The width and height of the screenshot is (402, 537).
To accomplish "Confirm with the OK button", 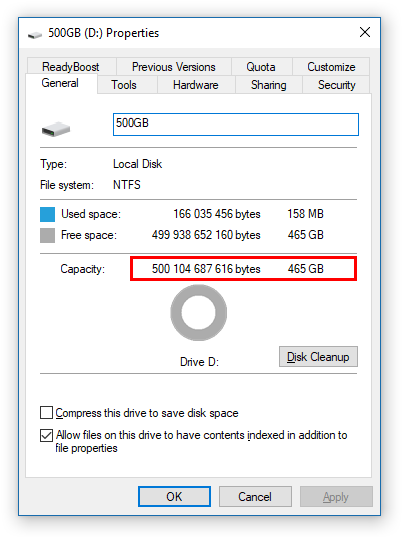I will (174, 496).
